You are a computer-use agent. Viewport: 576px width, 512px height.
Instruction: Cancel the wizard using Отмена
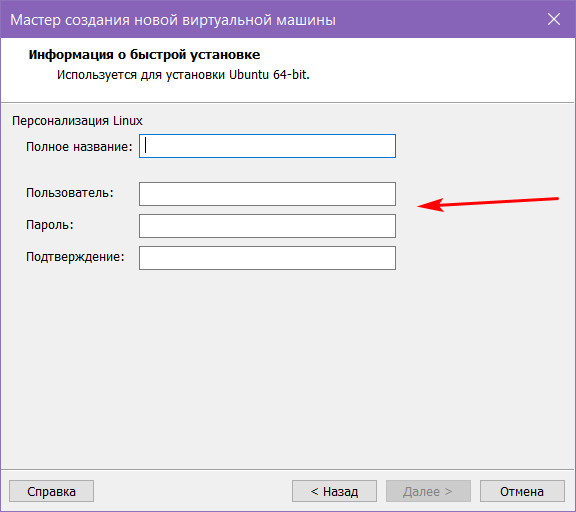point(522,491)
